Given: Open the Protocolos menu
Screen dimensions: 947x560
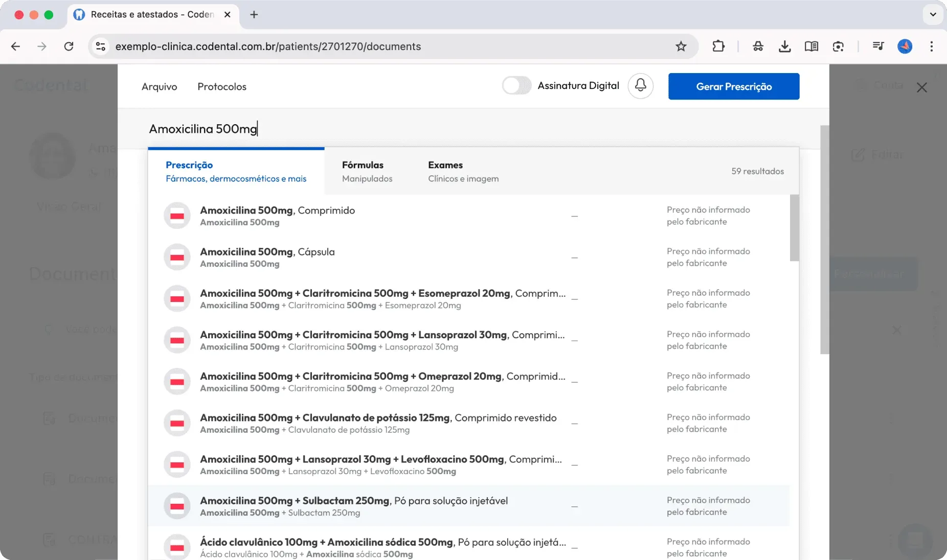Looking at the screenshot, I should (222, 86).
